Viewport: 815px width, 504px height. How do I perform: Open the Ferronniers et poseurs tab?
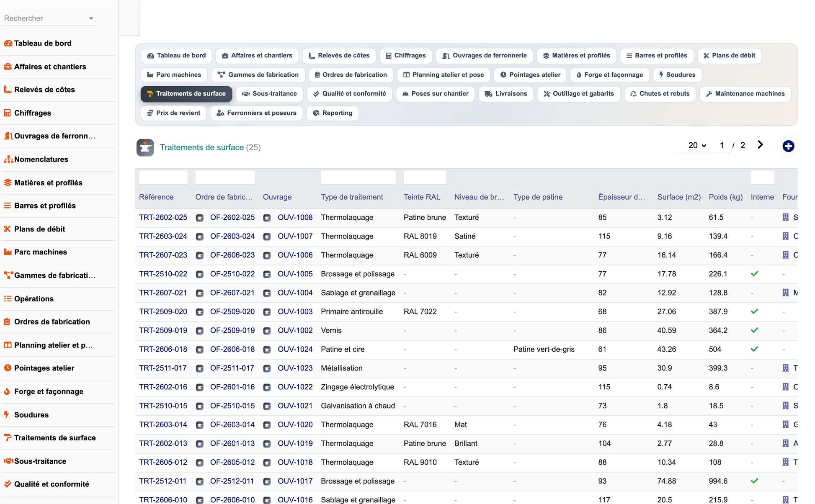[256, 113]
